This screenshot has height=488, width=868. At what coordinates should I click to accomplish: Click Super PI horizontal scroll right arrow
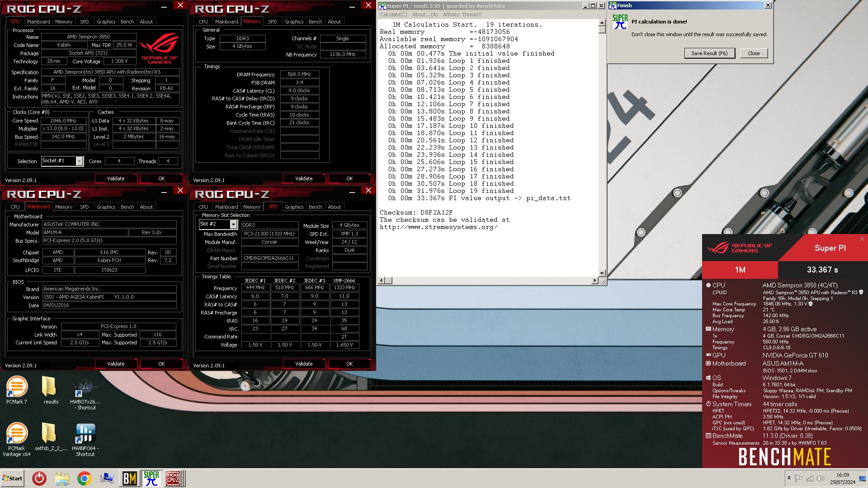(594, 281)
